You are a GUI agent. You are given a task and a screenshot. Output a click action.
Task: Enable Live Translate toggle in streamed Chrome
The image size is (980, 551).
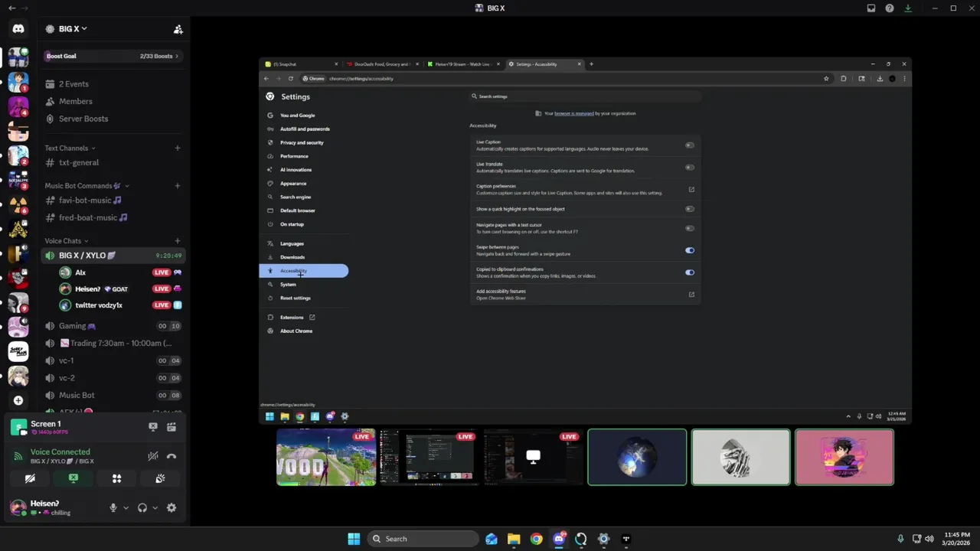pyautogui.click(x=690, y=168)
